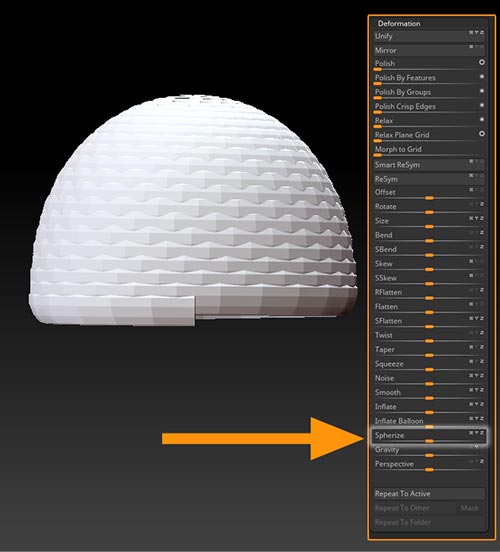Click the Twist slider handle
Screen dimensions: 500x552
[429, 341]
